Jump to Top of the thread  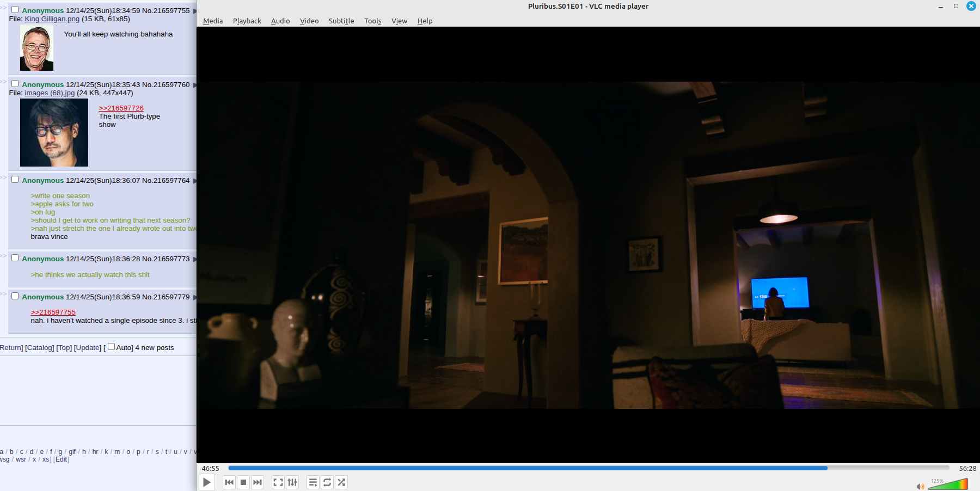pos(64,348)
